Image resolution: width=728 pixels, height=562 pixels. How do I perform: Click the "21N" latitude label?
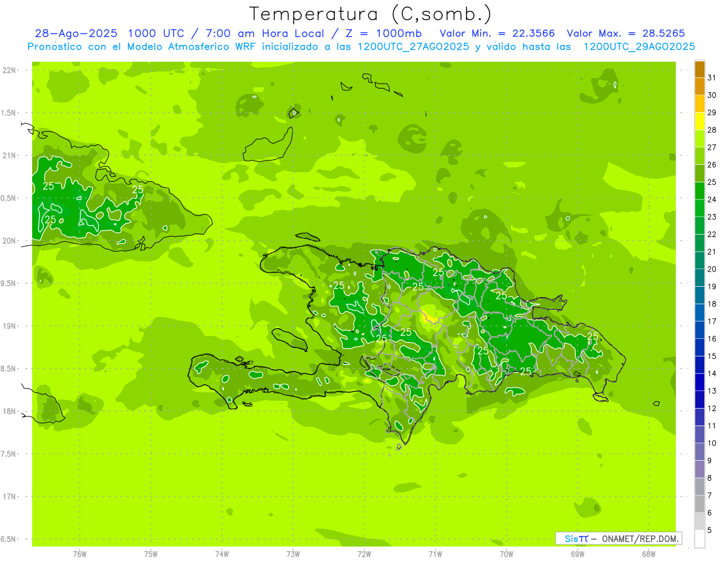[x=10, y=155]
